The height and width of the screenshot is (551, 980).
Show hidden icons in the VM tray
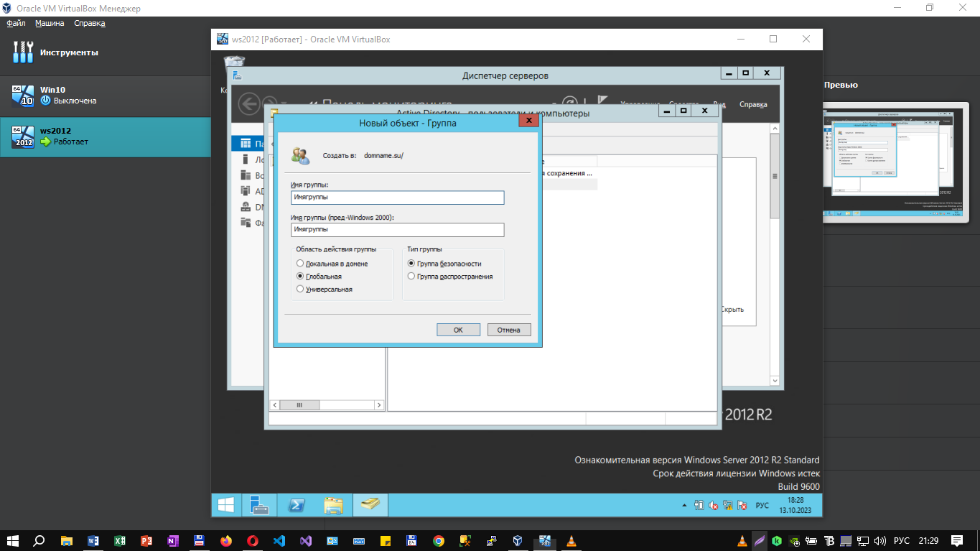click(684, 506)
